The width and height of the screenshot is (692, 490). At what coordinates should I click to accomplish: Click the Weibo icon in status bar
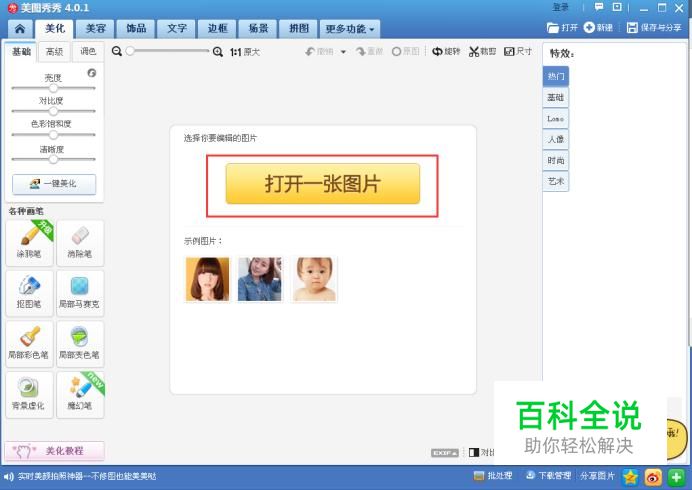point(653,477)
